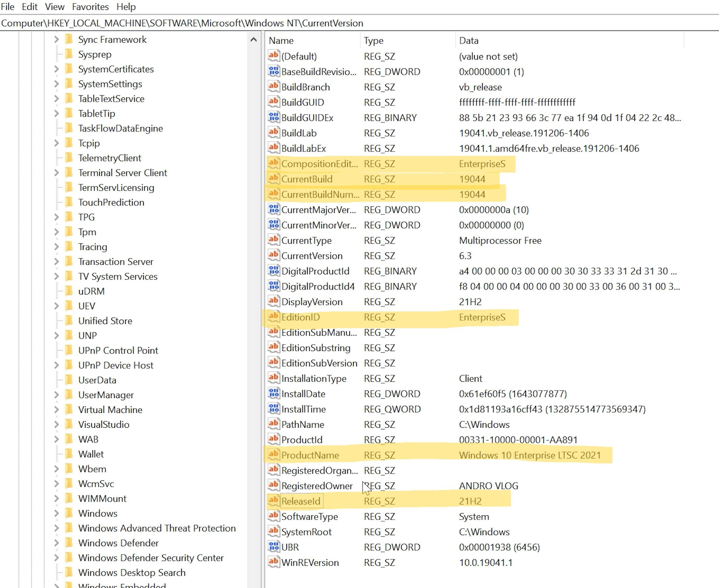Expand the Virtual Machine key
Image resolution: width=719 pixels, height=588 pixels.
[x=57, y=410]
